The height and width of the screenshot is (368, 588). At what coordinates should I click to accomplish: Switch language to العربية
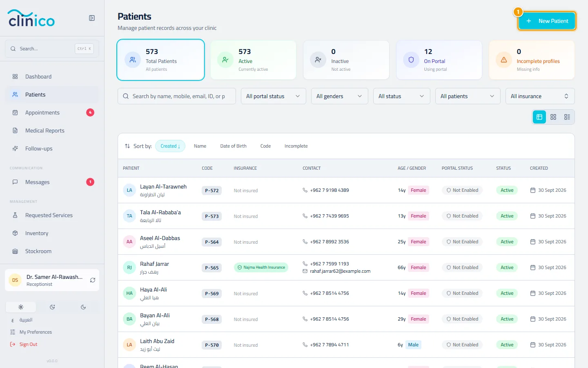26,320
